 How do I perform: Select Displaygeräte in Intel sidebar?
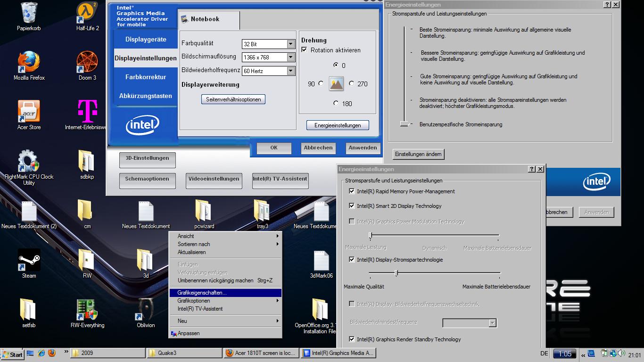point(146,39)
